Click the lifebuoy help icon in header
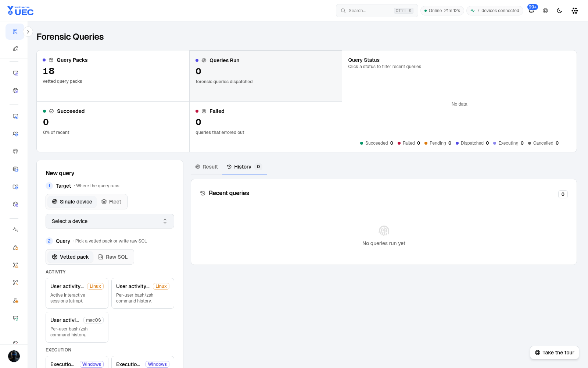This screenshot has height=368, width=588. (x=545, y=11)
